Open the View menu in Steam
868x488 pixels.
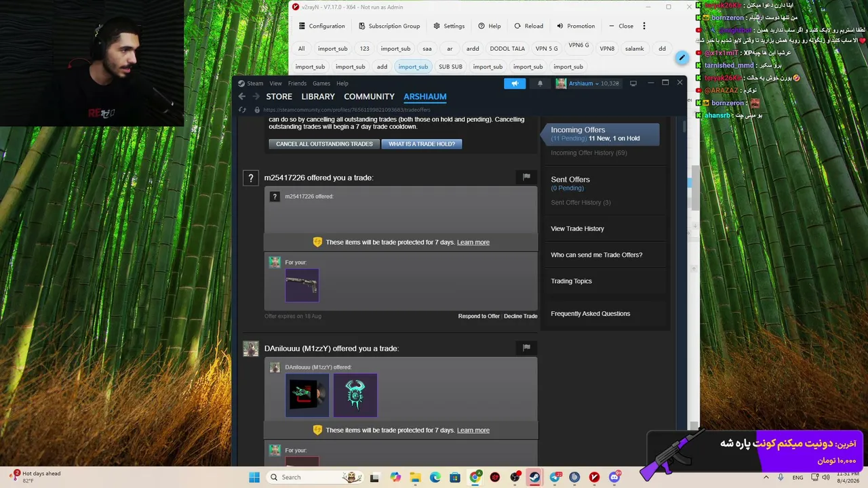point(275,83)
